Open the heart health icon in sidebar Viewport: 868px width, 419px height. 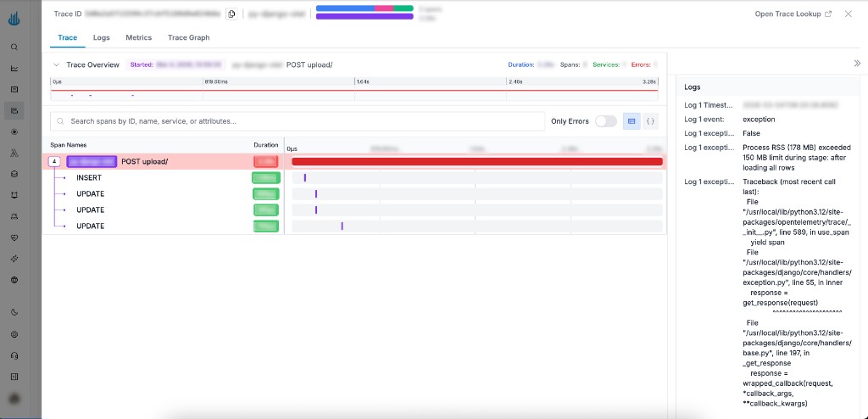tap(15, 237)
